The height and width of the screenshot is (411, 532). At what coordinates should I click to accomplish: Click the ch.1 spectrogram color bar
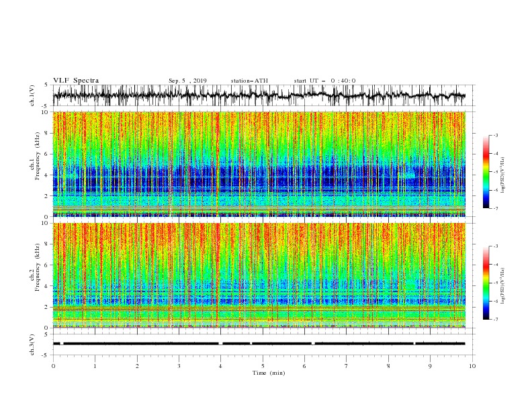click(486, 172)
